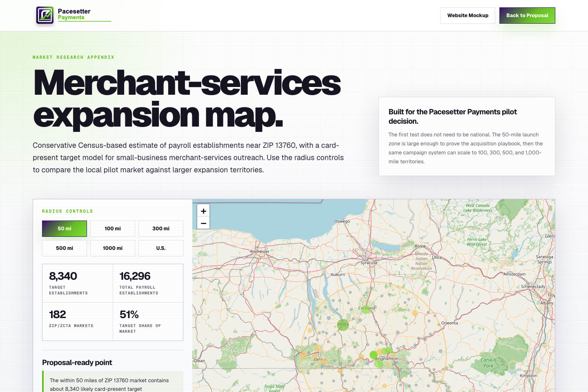Select the U.S. radius option

pyautogui.click(x=161, y=248)
